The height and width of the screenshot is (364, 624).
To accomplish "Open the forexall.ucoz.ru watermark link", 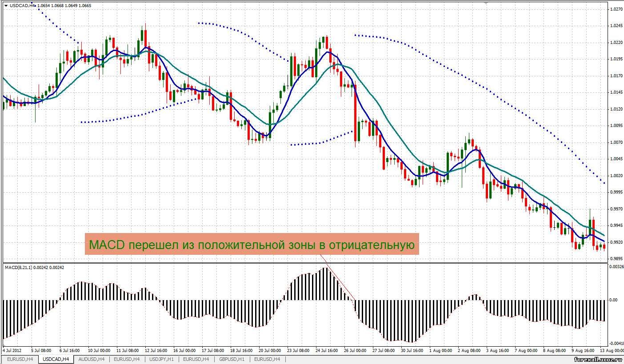I will coord(598,359).
